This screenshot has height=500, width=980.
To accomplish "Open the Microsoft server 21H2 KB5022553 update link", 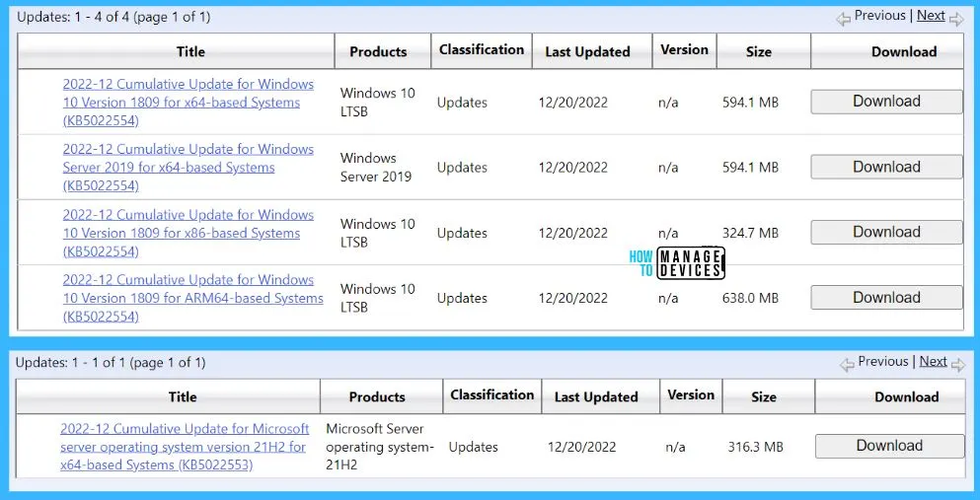I will pos(185,447).
